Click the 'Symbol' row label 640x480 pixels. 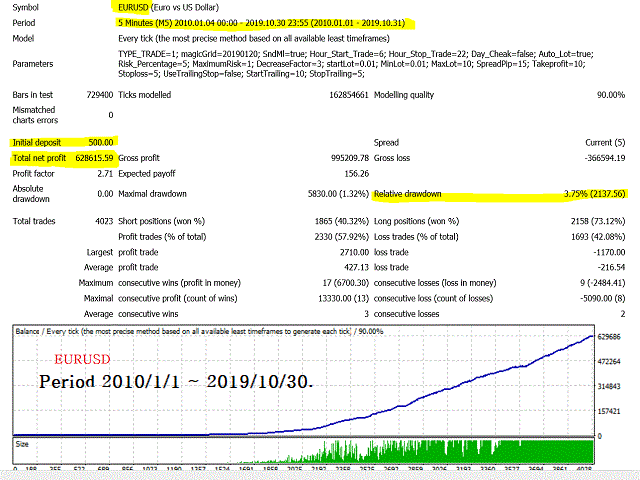click(x=25, y=7)
